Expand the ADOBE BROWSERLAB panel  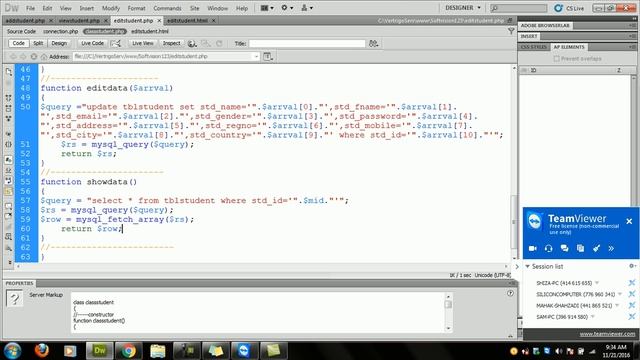point(545,25)
